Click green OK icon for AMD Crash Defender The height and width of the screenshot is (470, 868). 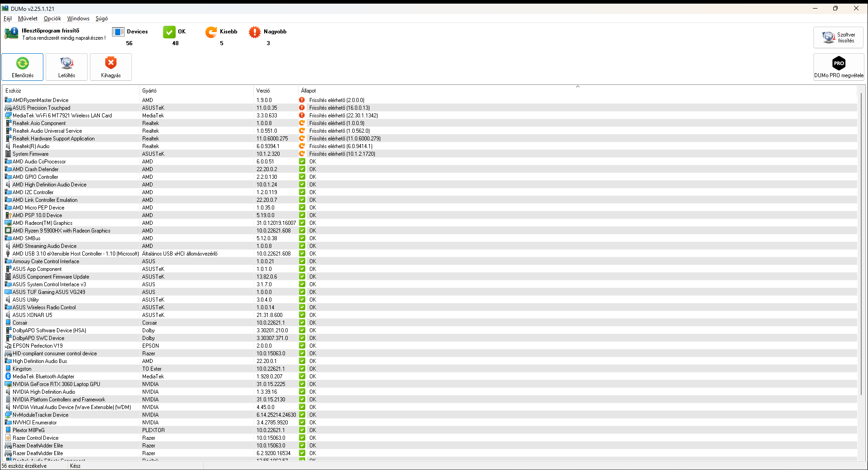302,169
